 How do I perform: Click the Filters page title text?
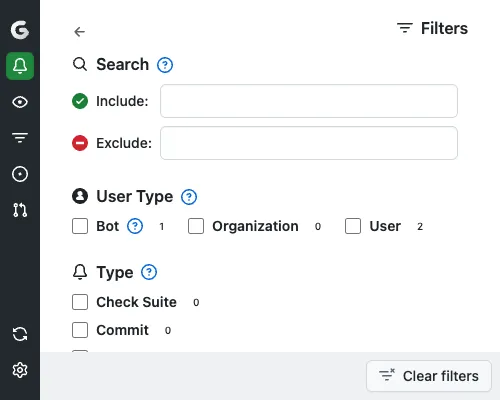(444, 28)
